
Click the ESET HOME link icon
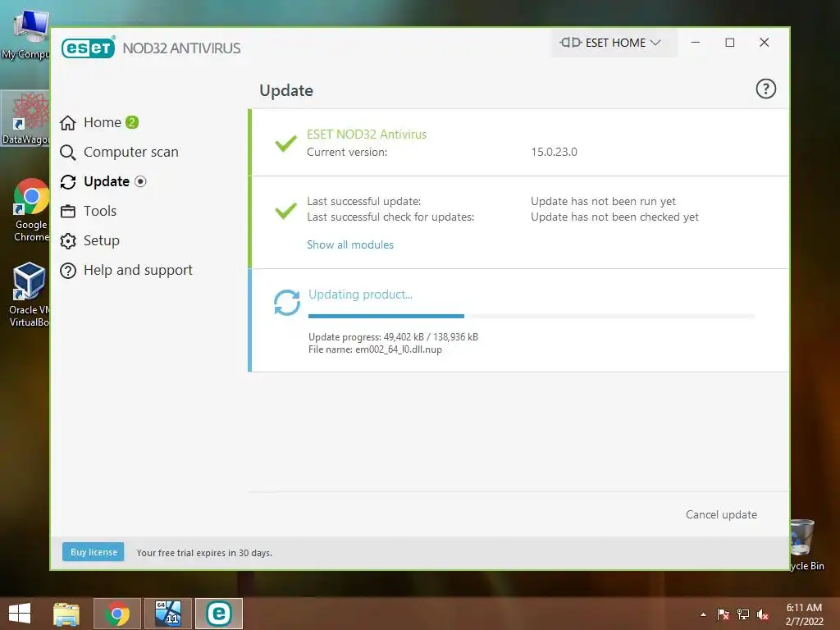(x=571, y=43)
